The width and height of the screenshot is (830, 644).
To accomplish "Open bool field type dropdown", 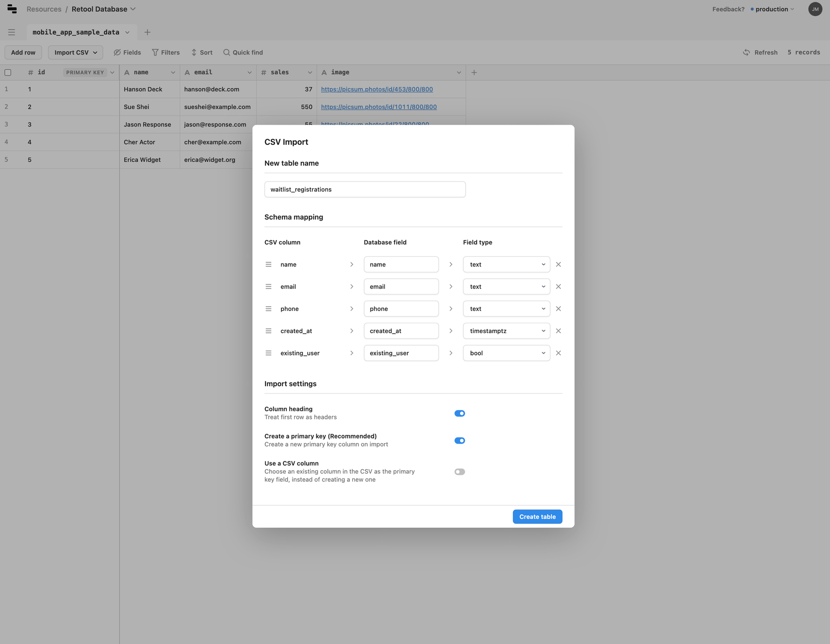I will pos(506,353).
